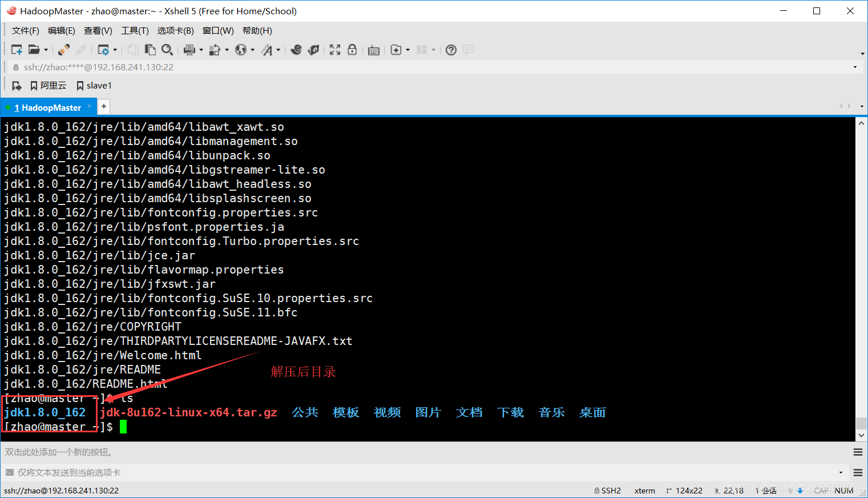Screen dimensions: 868x498
Task: Open the 窗口(W) menu
Action: click(x=218, y=31)
